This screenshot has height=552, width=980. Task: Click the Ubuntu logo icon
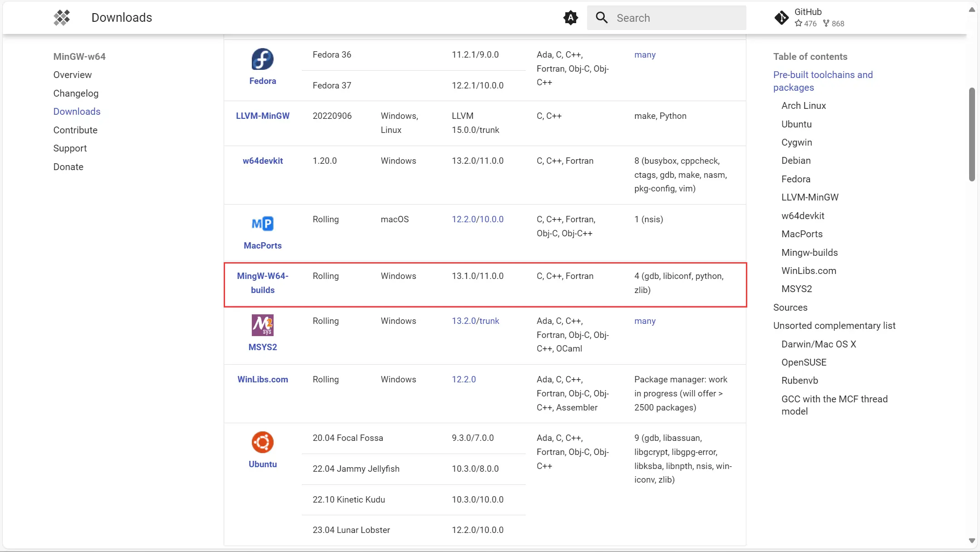point(262,442)
